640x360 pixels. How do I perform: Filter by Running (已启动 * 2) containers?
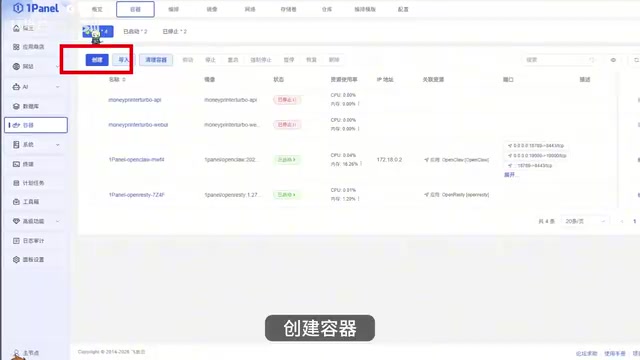135,31
